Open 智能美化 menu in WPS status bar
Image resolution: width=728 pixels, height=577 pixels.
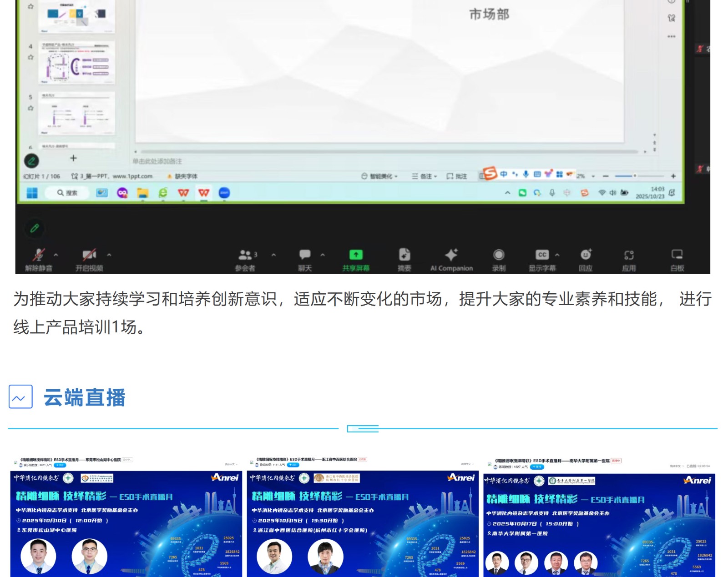point(379,176)
